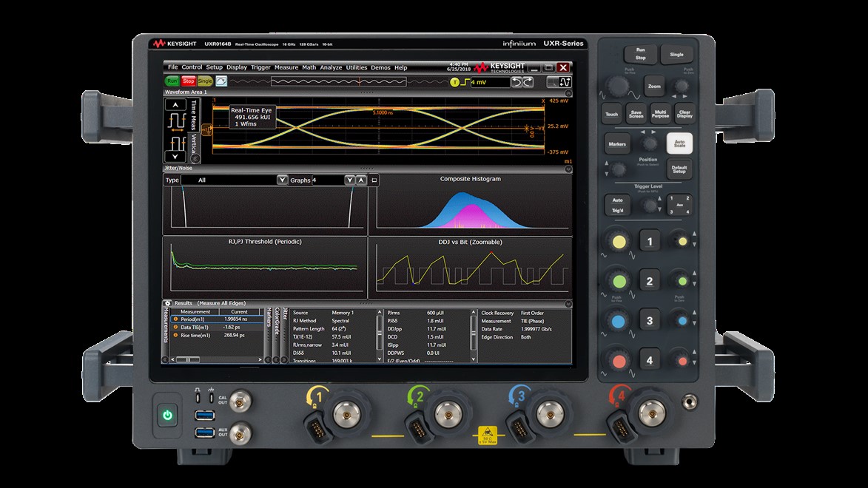Toggle channel 1 front-panel button
This screenshot has width=868, height=488.
click(x=650, y=241)
